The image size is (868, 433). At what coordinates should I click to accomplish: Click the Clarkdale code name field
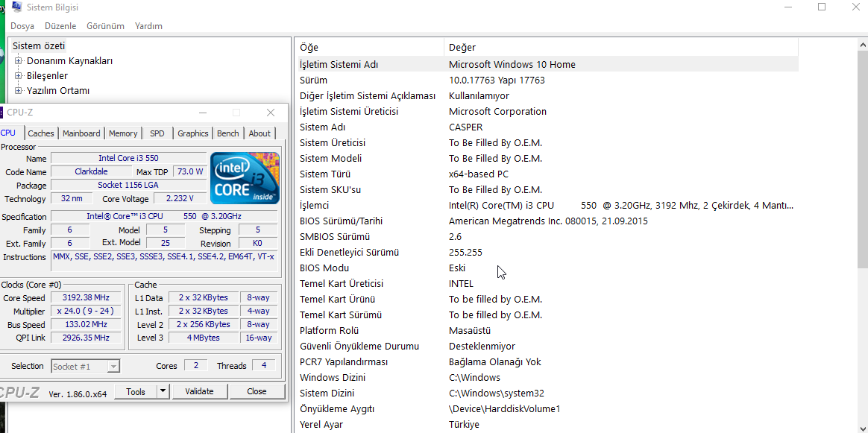(x=91, y=171)
